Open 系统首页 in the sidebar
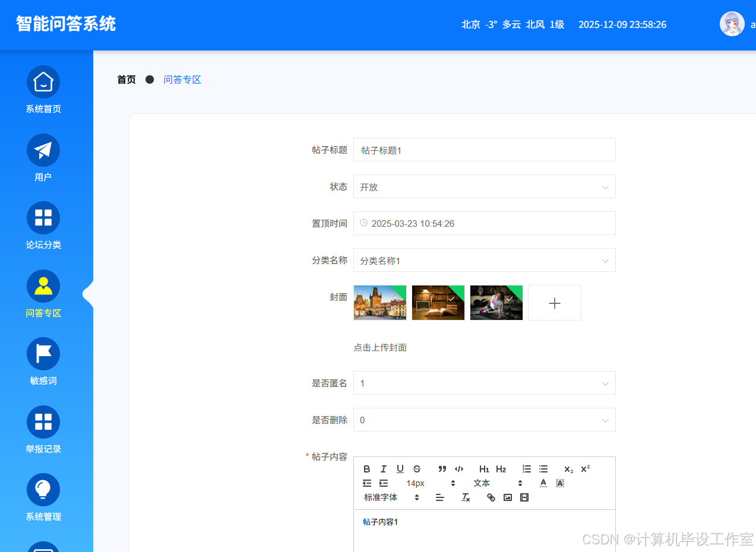Screen dimensions: 756x552 pyautogui.click(x=43, y=90)
